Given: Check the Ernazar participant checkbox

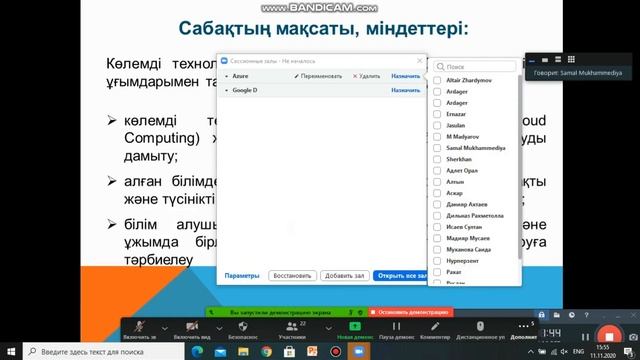Looking at the screenshot, I should (437, 114).
